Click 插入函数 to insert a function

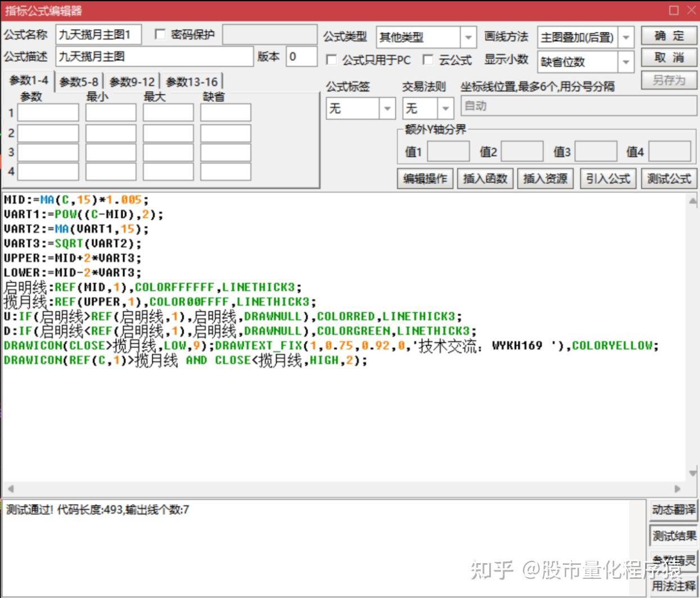485,178
